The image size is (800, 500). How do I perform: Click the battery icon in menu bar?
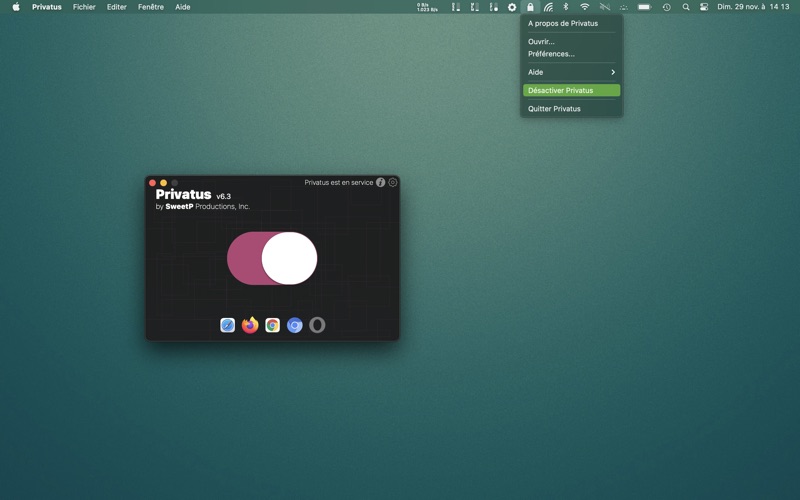[645, 7]
